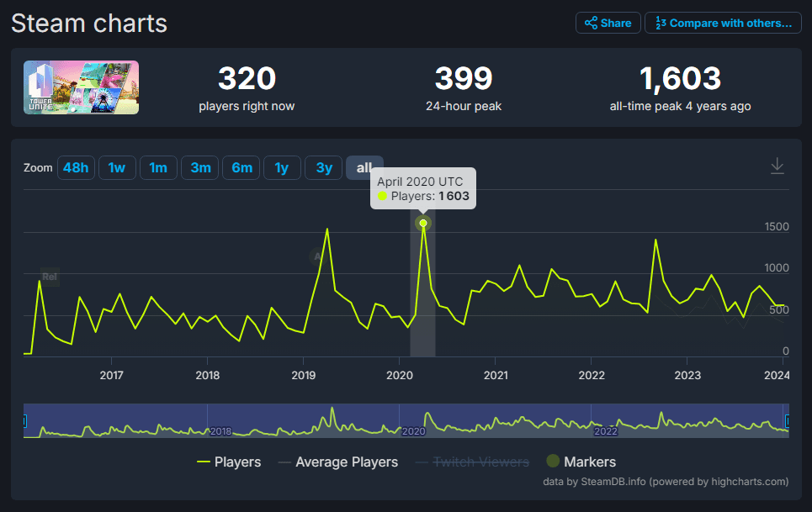
Task: Grab the right navigator range handle
Action: tap(788, 421)
